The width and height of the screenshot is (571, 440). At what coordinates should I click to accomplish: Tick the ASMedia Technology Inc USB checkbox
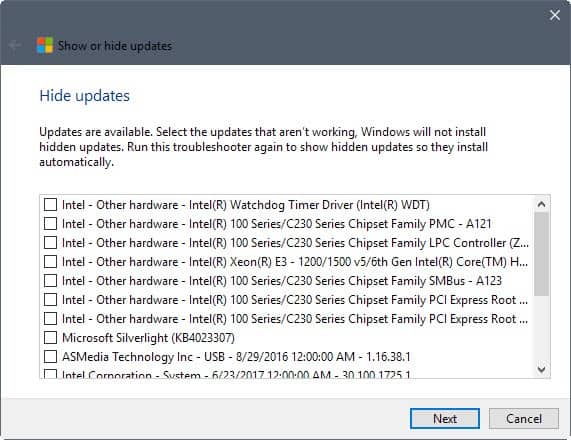point(50,357)
